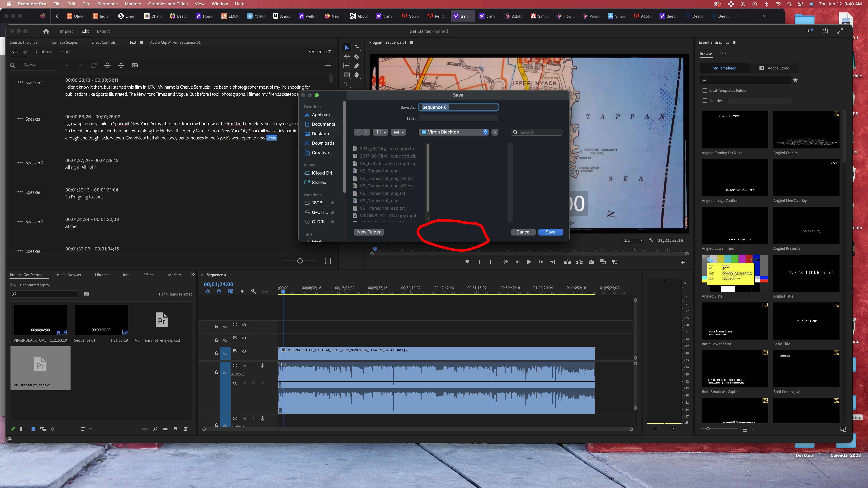
Task: Toggle V2 track output eye icon
Action: 244,338
